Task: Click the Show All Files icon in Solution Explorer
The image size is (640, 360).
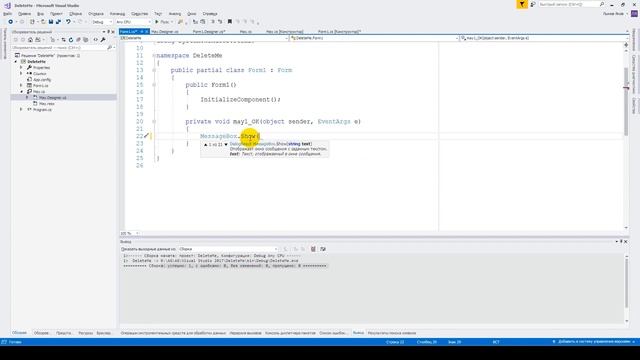Action: click(x=85, y=40)
